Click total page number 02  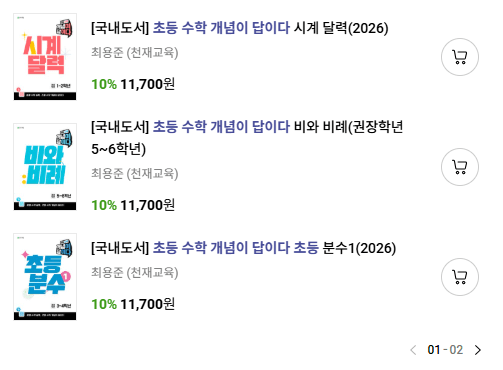(456, 350)
